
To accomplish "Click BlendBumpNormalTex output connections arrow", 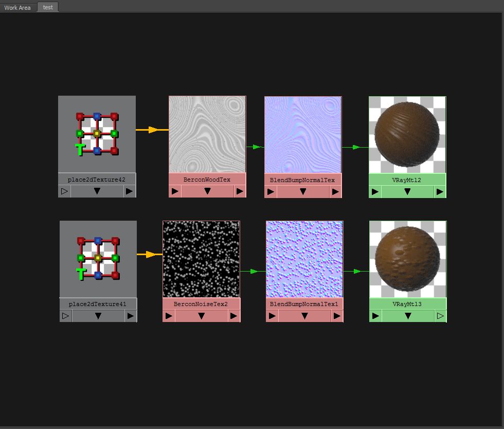I will click(x=335, y=192).
